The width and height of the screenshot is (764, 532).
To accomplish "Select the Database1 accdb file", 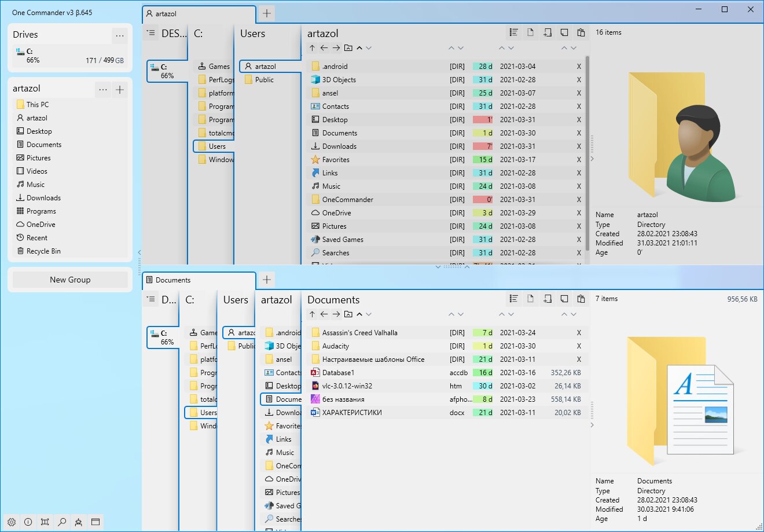I will pyautogui.click(x=446, y=373).
